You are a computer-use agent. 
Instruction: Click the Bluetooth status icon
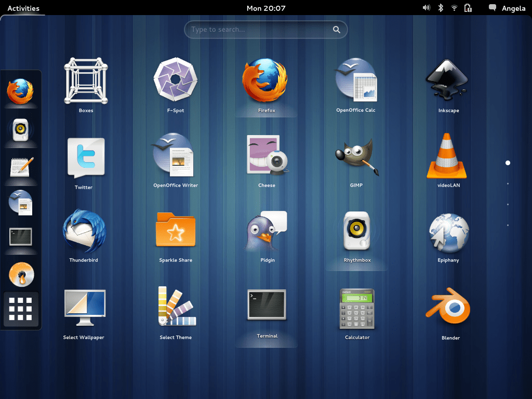[x=441, y=8]
